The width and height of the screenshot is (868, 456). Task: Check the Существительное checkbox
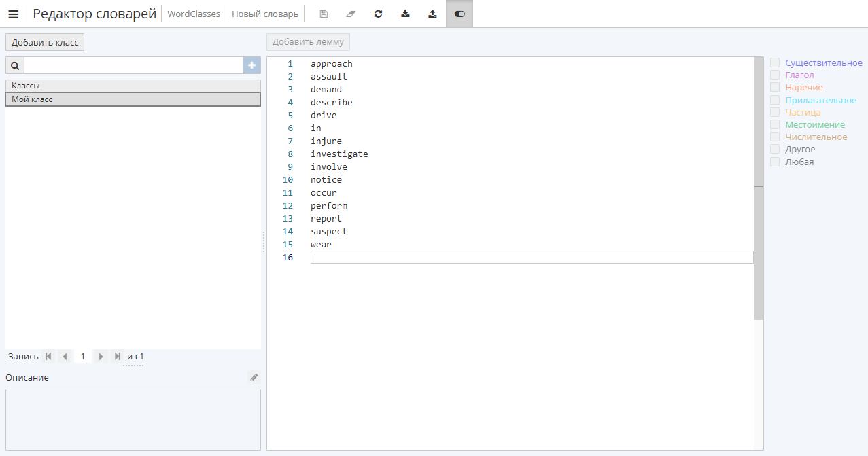775,63
